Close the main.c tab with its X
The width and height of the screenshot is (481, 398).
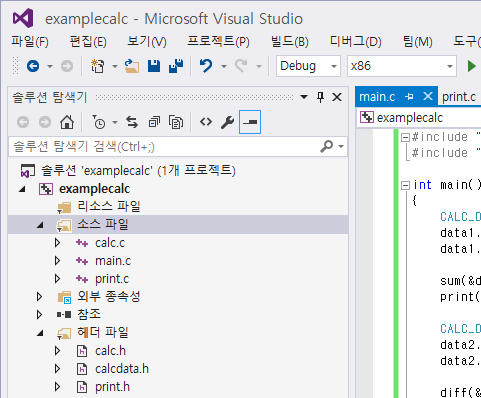click(x=428, y=96)
